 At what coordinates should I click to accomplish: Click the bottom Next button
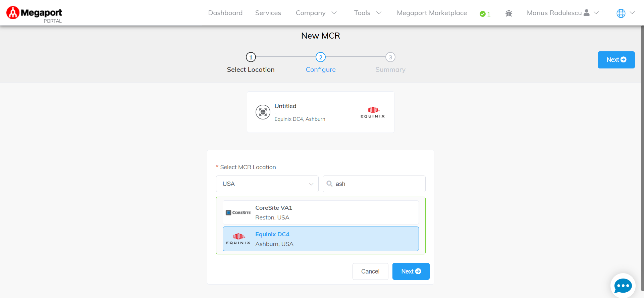[x=411, y=271]
